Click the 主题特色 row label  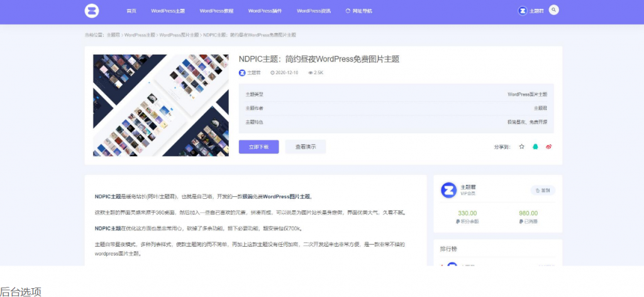[x=254, y=122]
